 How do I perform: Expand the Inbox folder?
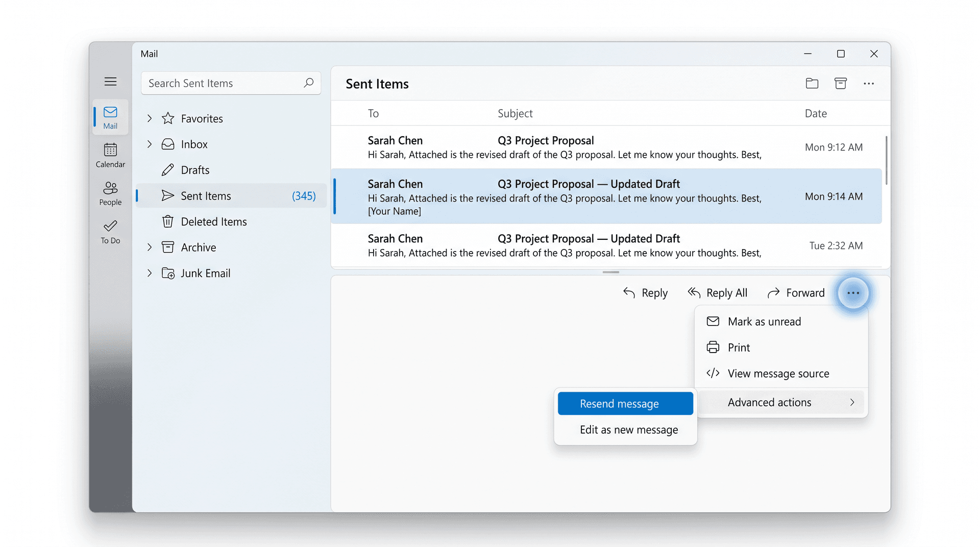(x=149, y=144)
